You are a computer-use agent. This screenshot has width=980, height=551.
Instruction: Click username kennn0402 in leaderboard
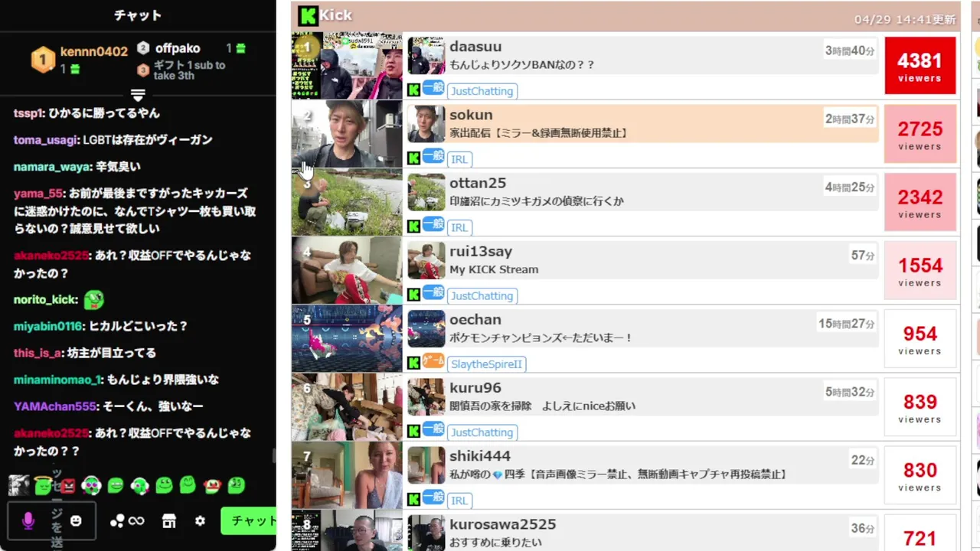coord(94,51)
